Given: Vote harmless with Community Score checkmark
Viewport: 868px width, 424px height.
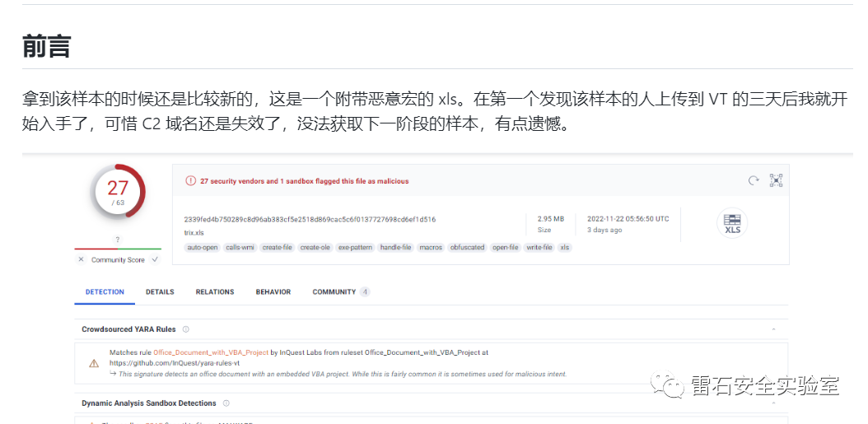Looking at the screenshot, I should pos(155,259).
